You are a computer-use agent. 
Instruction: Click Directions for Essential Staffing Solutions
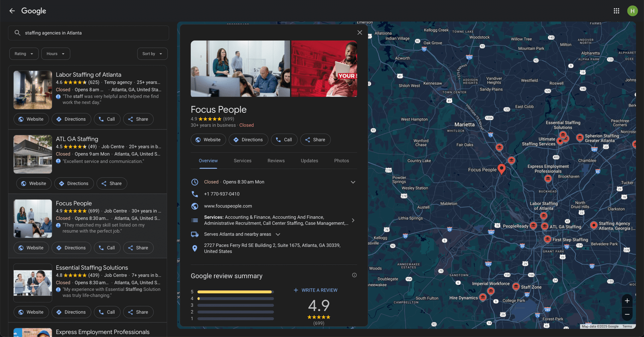tap(71, 312)
